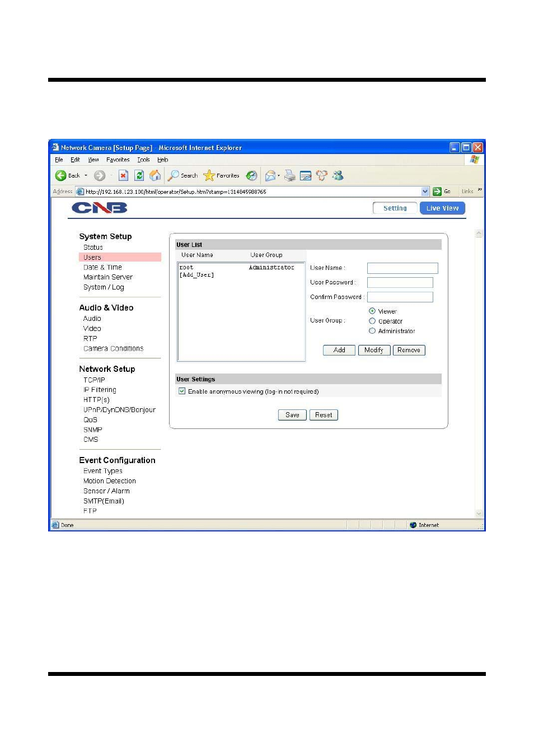
Task: Open the Edit menu
Action: point(75,160)
